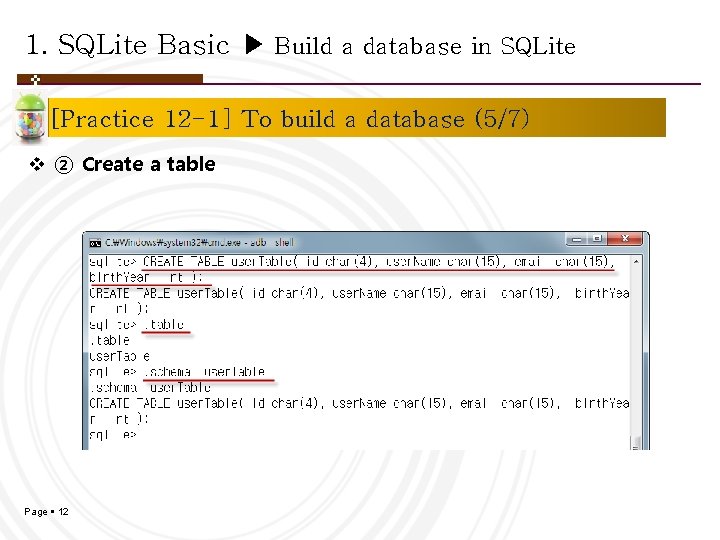
Task: Click the underlined '.schema userTable' command
Action: coord(205,371)
